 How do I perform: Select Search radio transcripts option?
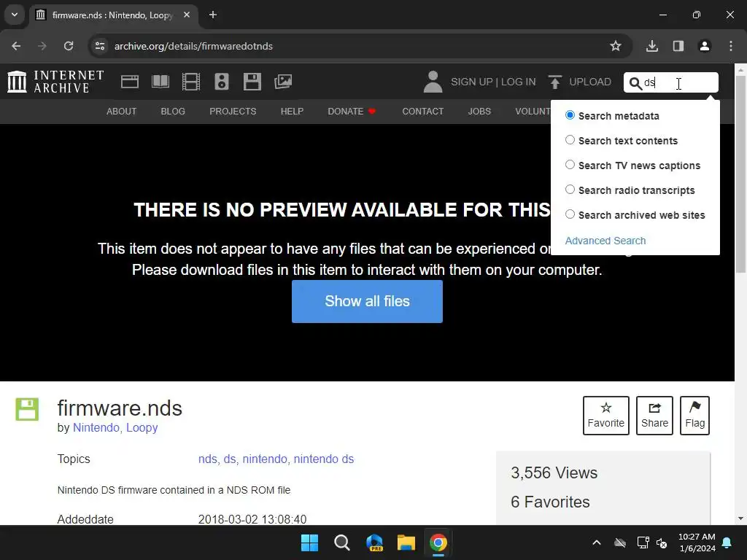570,190
